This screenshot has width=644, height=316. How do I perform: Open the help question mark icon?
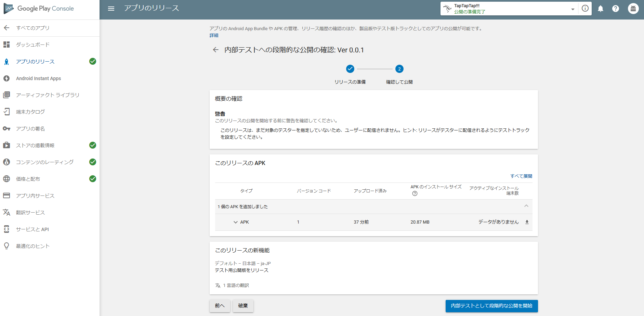click(x=616, y=9)
